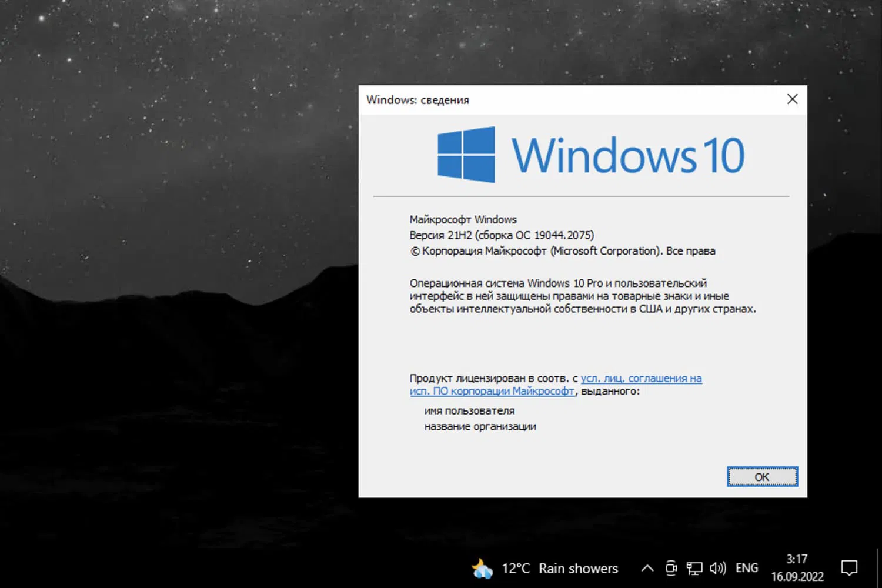Open the Microsoft license agreement link
Viewport: 882px width, 588px height.
click(x=641, y=378)
